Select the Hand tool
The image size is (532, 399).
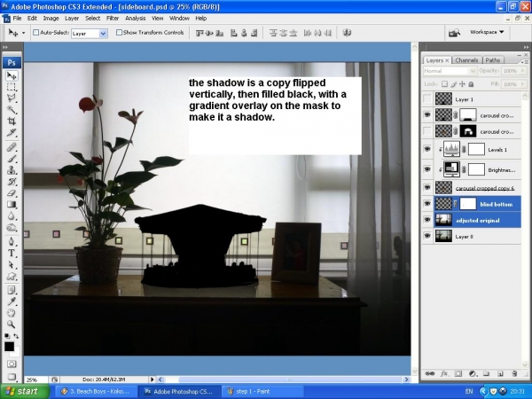click(x=12, y=313)
